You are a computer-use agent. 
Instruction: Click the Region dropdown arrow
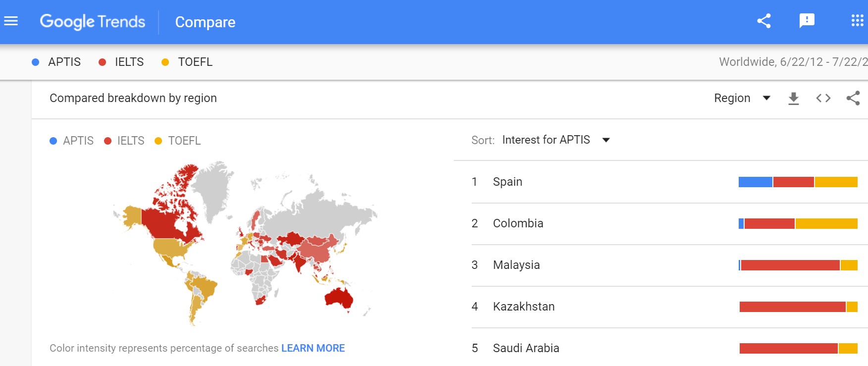[766, 98]
